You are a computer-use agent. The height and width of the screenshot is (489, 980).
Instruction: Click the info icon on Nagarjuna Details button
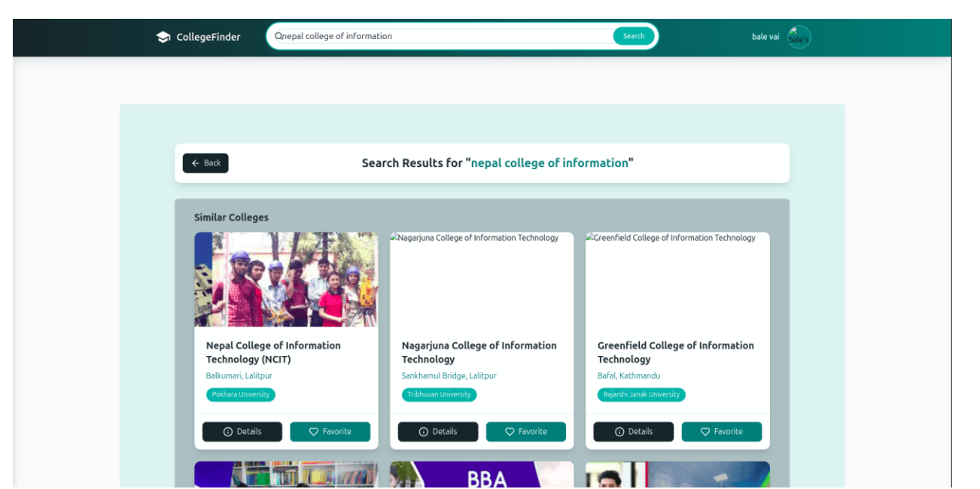point(422,431)
